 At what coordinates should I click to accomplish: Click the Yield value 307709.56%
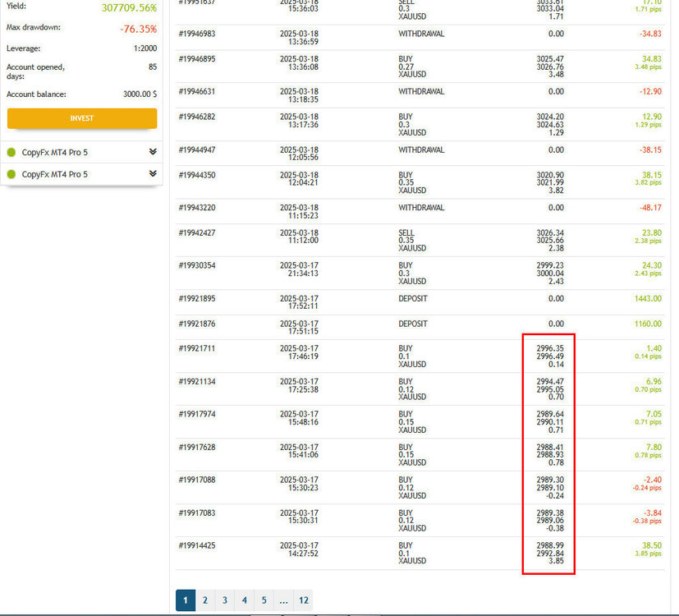coord(129,7)
